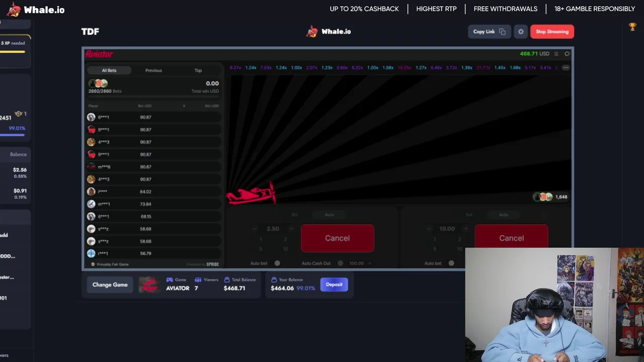Viewport: 644px width, 362px height.
Task: Click the HIGHEST RTP banner text
Action: [436, 9]
